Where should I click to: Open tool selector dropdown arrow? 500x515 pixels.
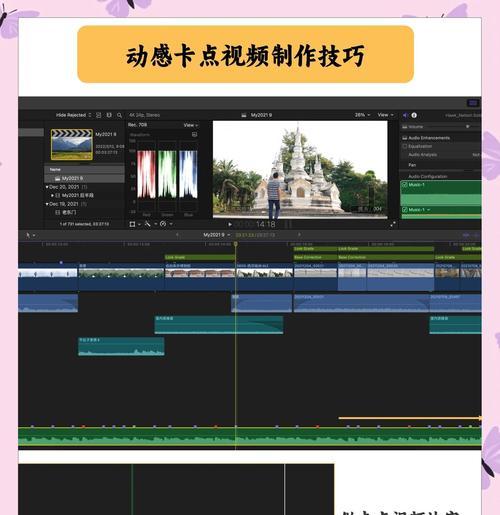34,235
